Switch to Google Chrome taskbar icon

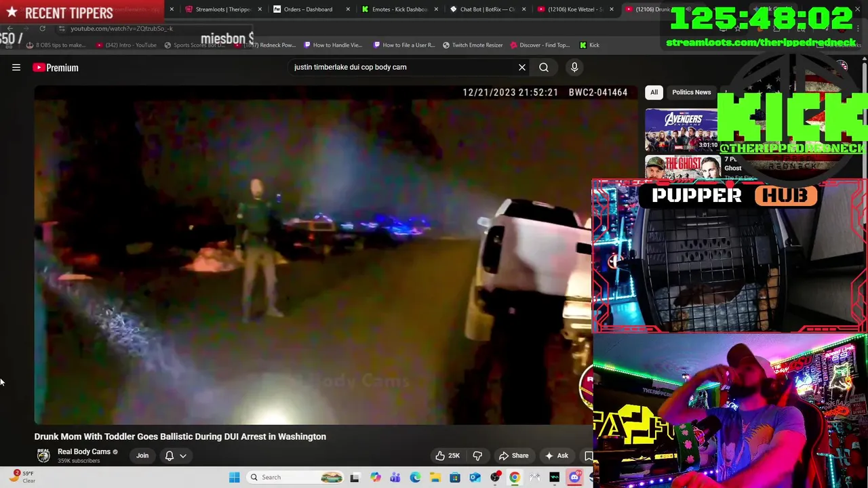515,477
